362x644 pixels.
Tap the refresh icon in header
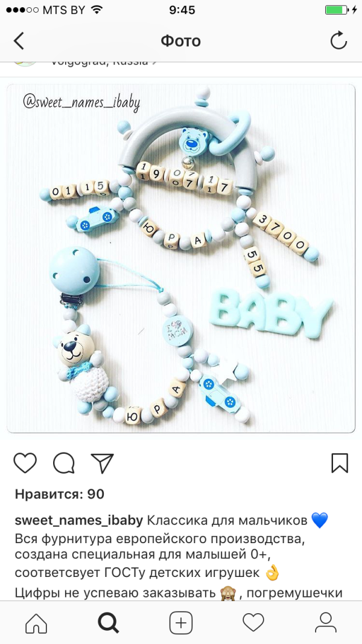(x=338, y=40)
